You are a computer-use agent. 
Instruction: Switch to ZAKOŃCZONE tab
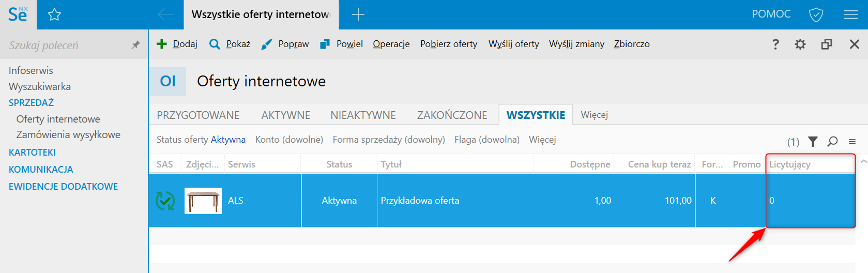452,115
